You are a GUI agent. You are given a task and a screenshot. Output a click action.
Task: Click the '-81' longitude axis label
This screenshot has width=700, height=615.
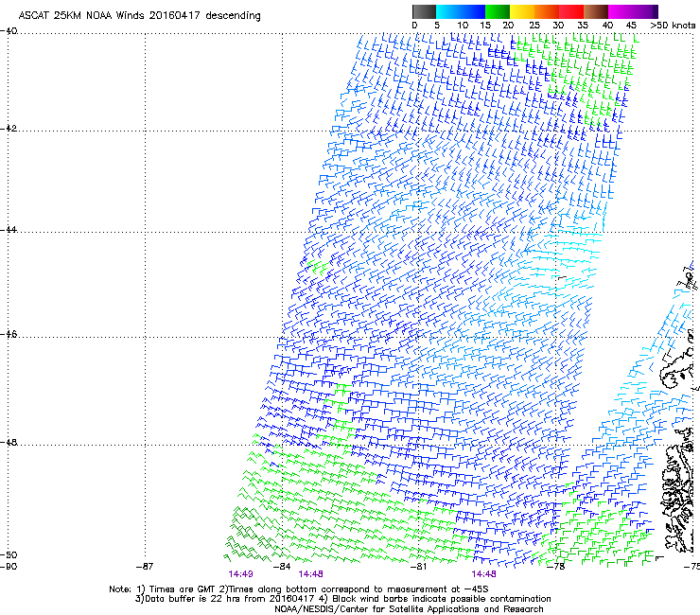[x=418, y=567]
